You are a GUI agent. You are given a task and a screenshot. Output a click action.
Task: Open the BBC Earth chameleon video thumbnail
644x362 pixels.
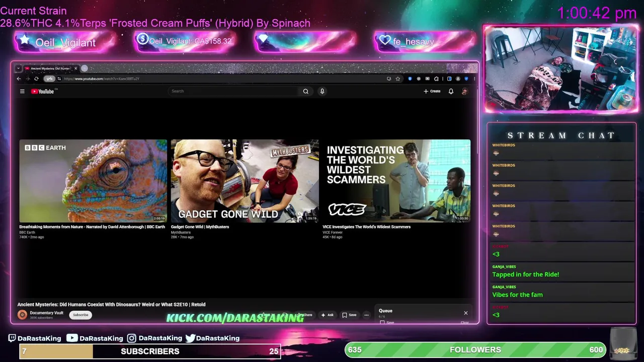93,181
